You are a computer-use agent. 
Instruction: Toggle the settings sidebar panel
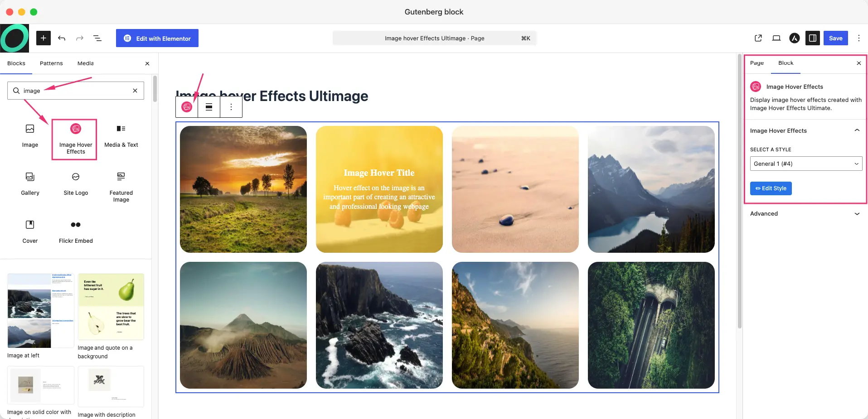tap(813, 38)
